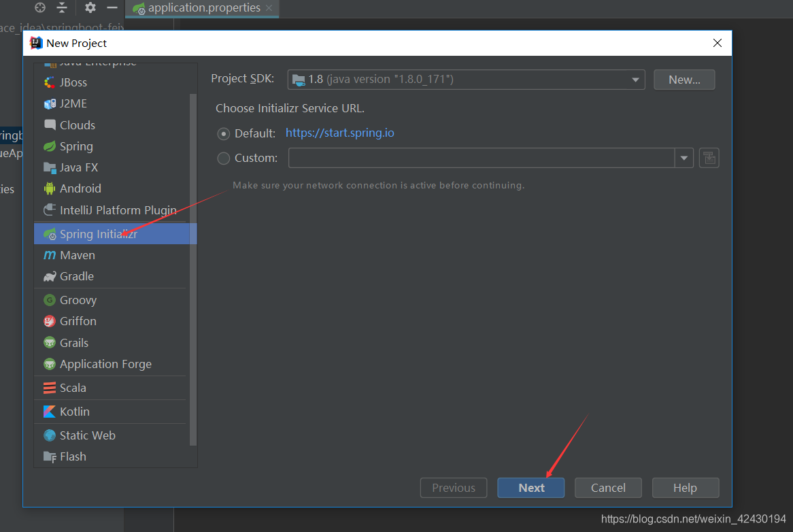Select the Gradle text label
This screenshot has height=532, width=793.
click(77, 277)
